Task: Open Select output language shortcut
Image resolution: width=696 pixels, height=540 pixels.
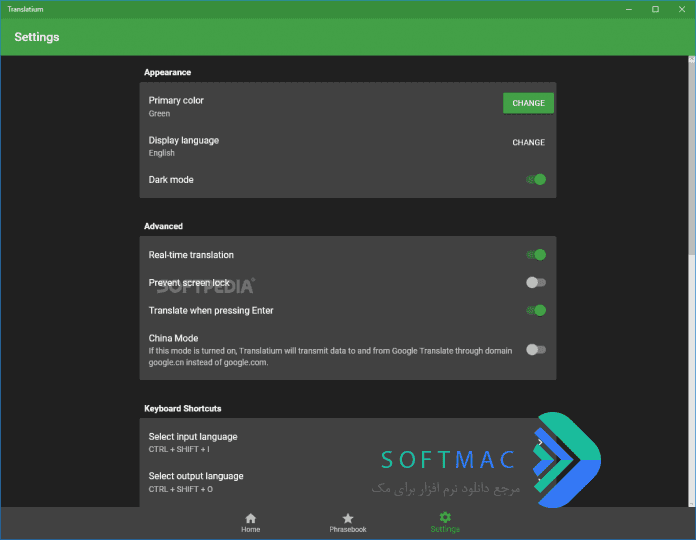Action: click(348, 482)
